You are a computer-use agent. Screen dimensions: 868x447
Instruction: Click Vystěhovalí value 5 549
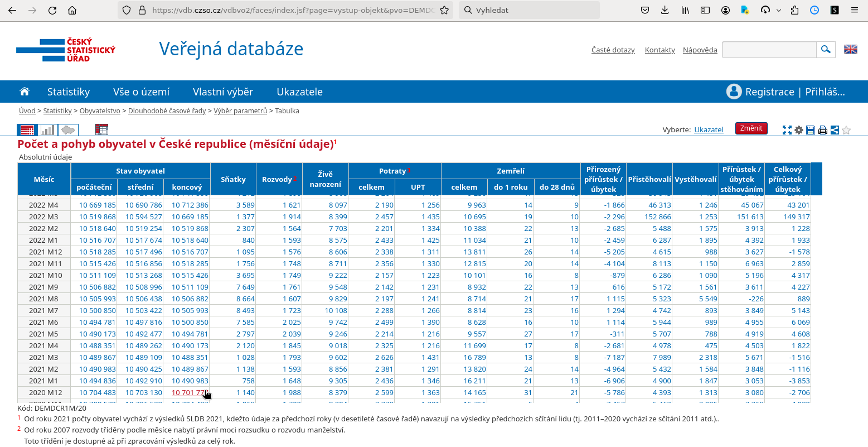708,299
